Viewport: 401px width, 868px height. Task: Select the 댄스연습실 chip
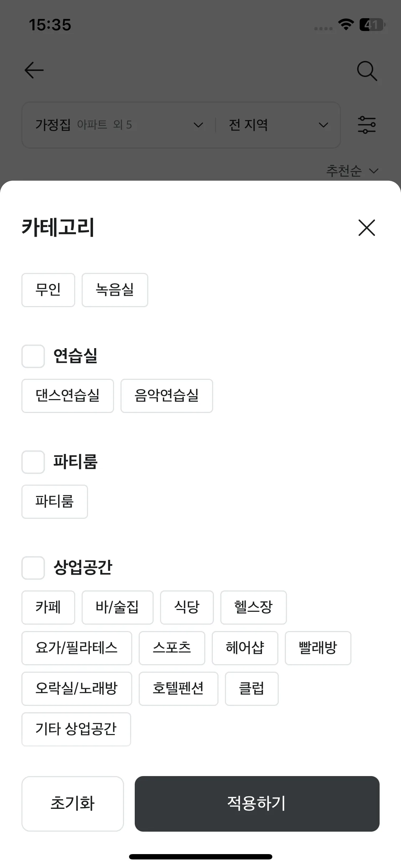click(x=68, y=396)
